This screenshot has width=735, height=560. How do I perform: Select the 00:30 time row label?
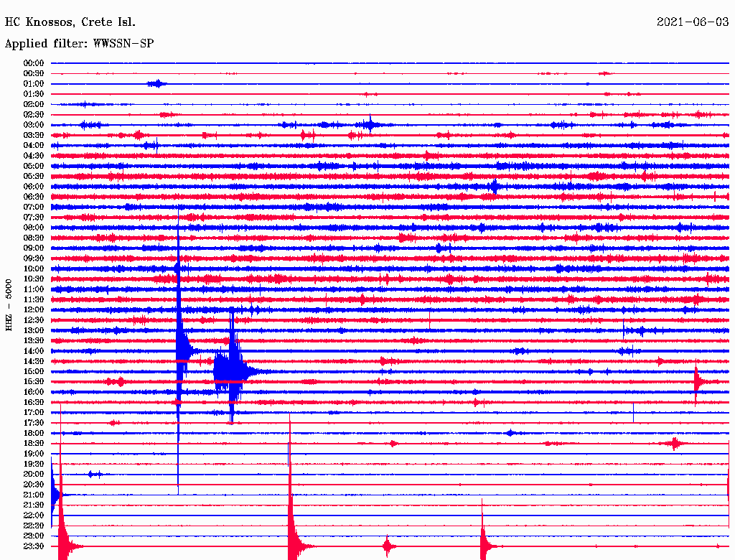pos(34,74)
